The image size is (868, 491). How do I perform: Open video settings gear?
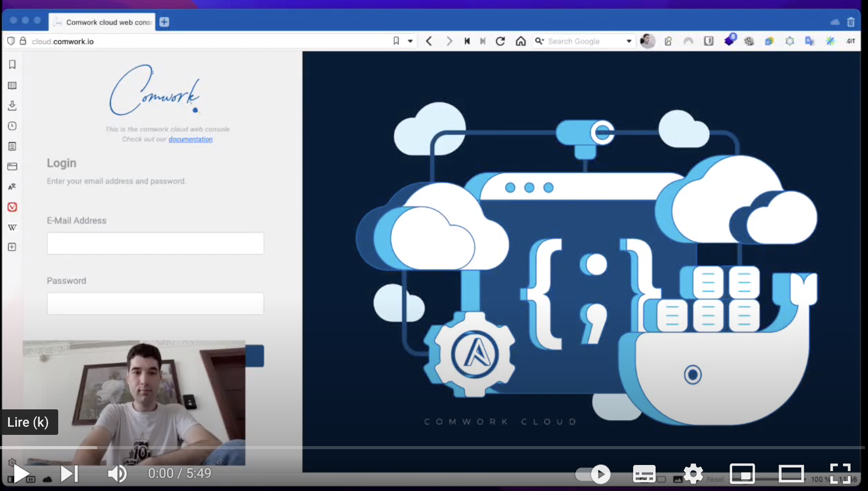pyautogui.click(x=693, y=474)
